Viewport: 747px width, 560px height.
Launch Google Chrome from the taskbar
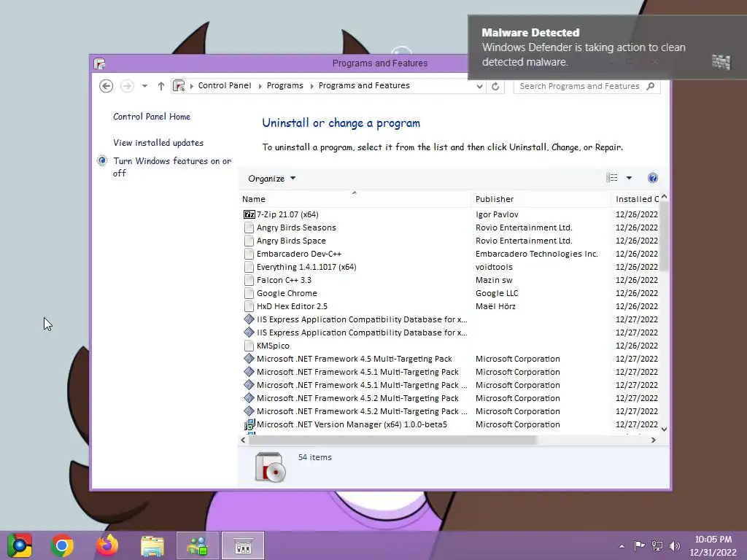tap(62, 545)
